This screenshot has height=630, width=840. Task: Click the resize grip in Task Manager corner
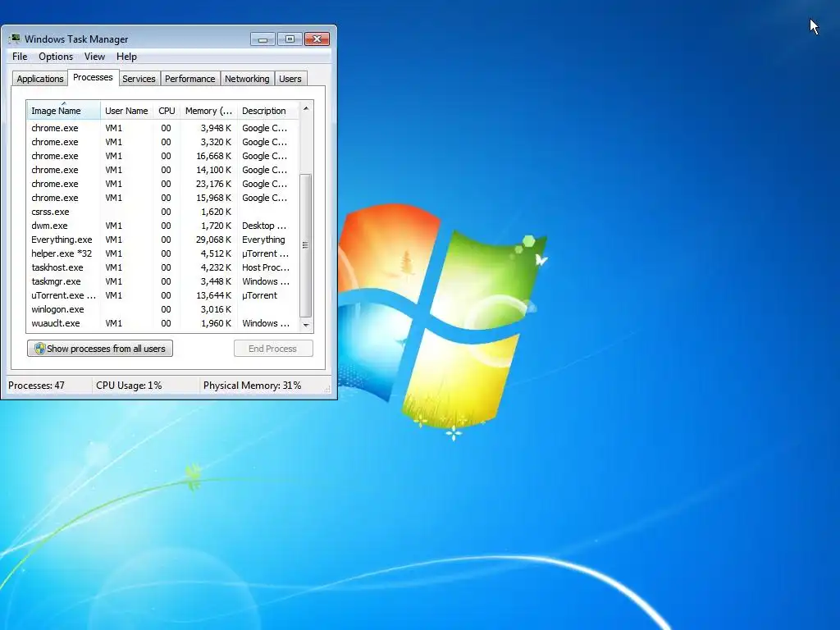326,390
